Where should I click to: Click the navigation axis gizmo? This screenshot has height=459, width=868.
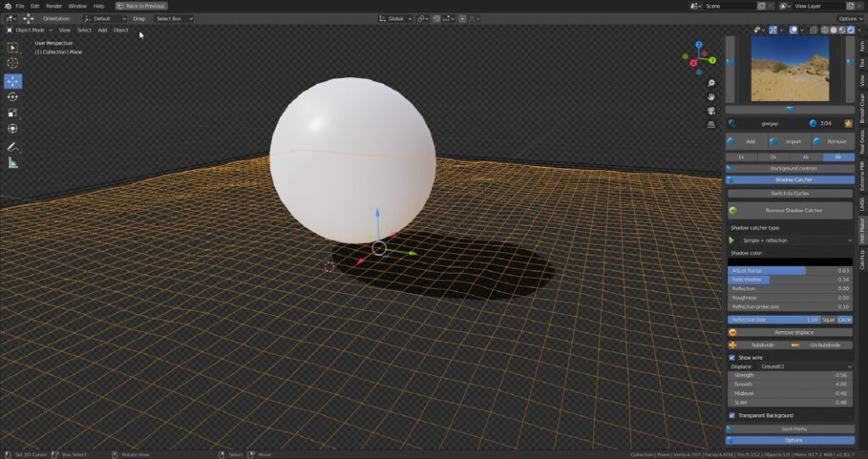click(x=698, y=58)
